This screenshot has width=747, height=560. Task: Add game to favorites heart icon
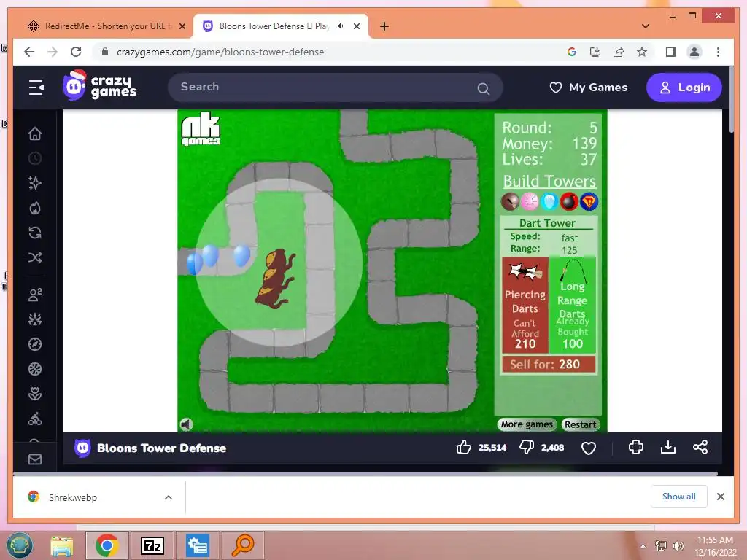pyautogui.click(x=589, y=448)
